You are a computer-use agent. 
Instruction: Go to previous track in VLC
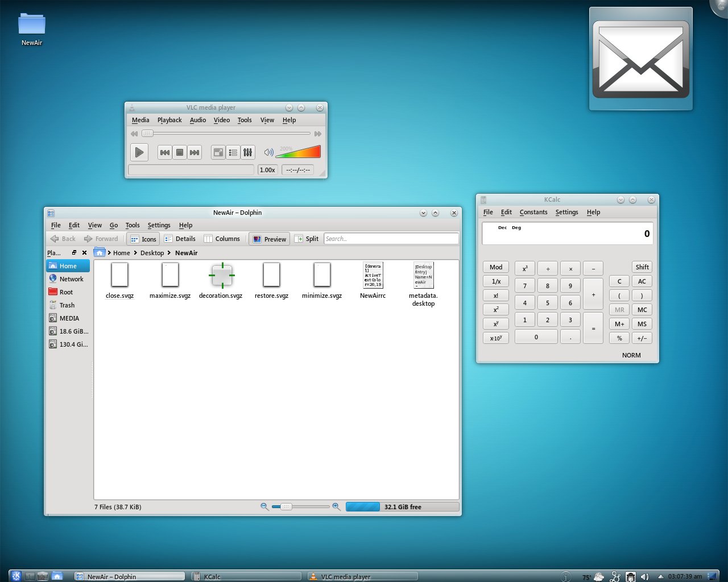(164, 152)
